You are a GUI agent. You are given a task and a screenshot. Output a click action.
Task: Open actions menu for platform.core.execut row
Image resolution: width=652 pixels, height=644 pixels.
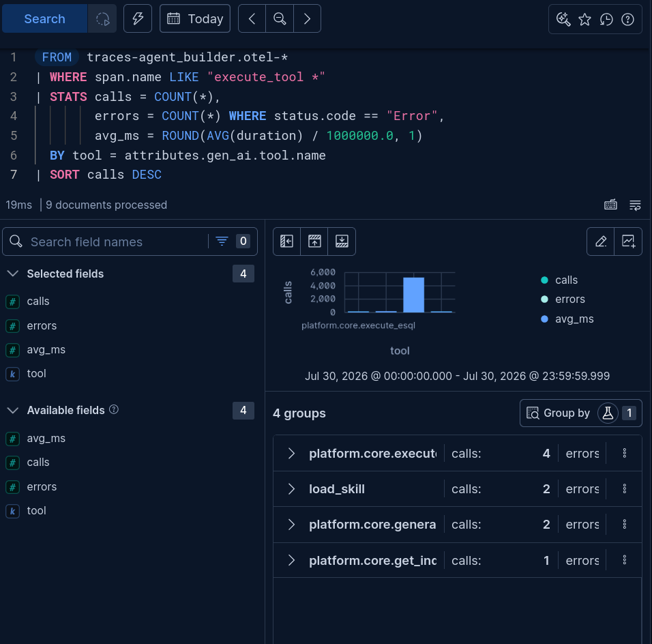pos(624,454)
